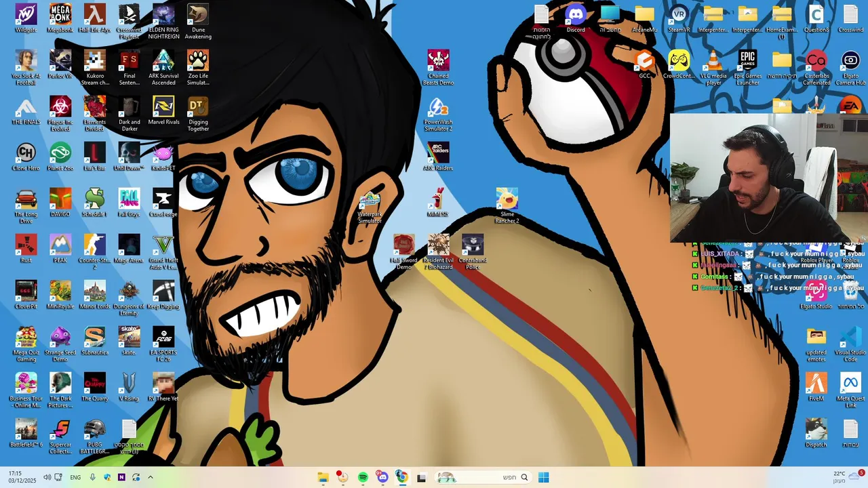This screenshot has width=868, height=488.
Task: Open the GCC desktop shortcut
Action: [644, 64]
